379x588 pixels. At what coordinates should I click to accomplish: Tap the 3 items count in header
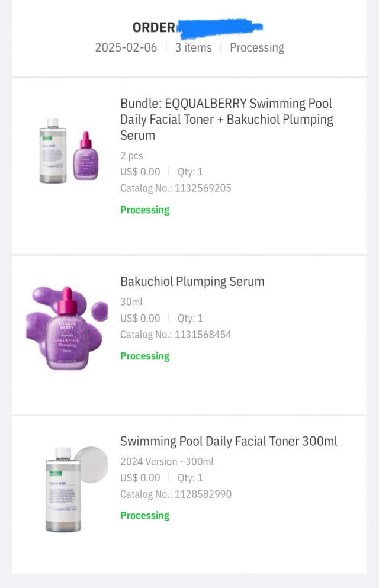193,47
